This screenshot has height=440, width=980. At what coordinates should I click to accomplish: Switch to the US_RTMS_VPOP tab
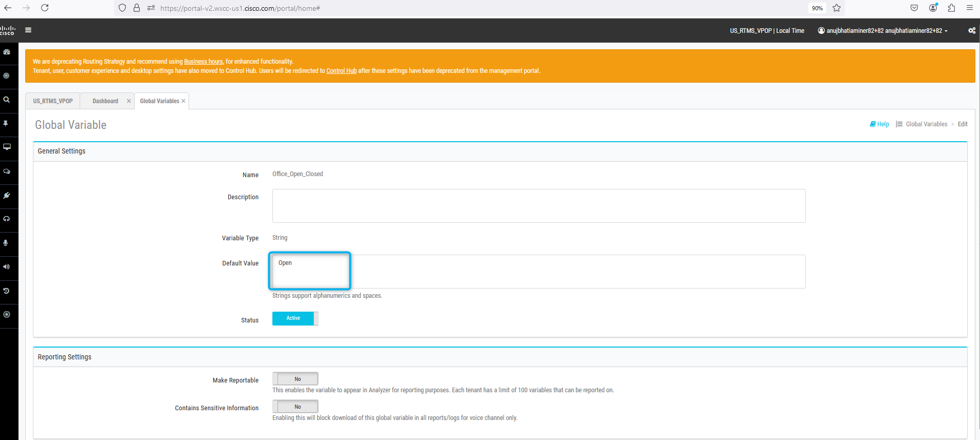53,101
